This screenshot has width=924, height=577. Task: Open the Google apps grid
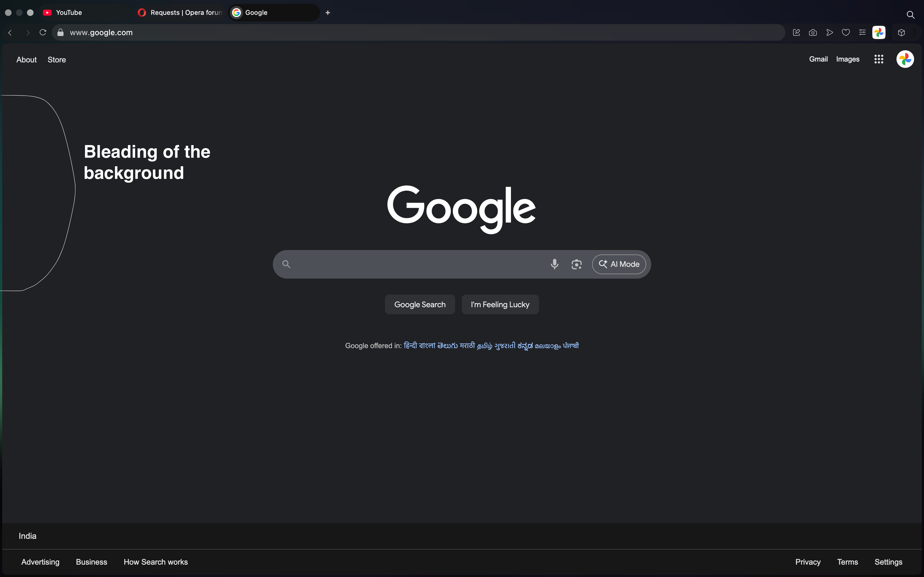point(879,59)
